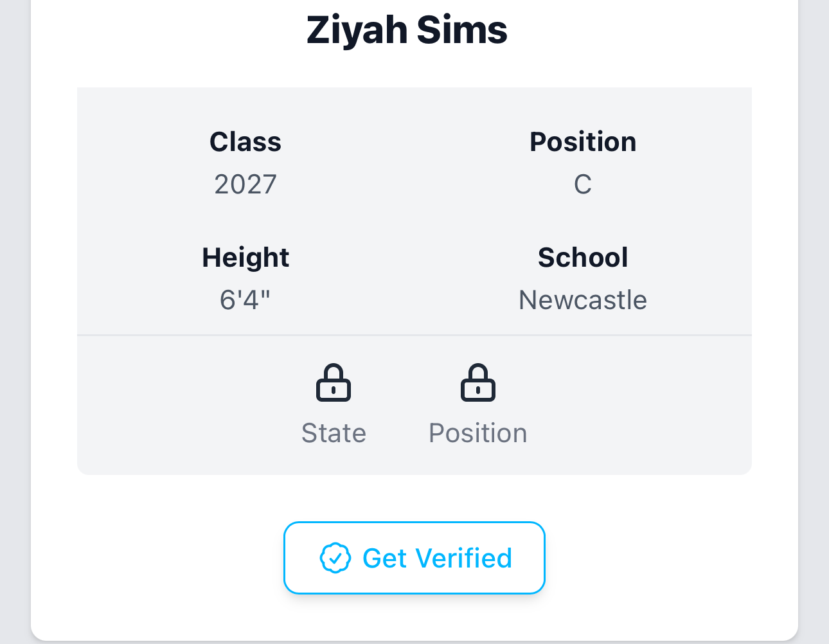
Task: Click the locked State label
Action: click(x=334, y=433)
